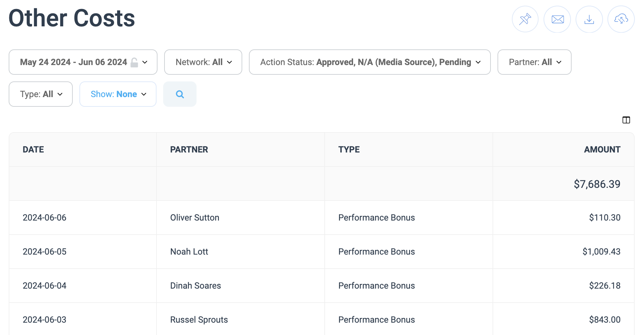Image resolution: width=644 pixels, height=335 pixels.
Task: Click Performance Bonus in Dinah Soares row
Action: (376, 286)
